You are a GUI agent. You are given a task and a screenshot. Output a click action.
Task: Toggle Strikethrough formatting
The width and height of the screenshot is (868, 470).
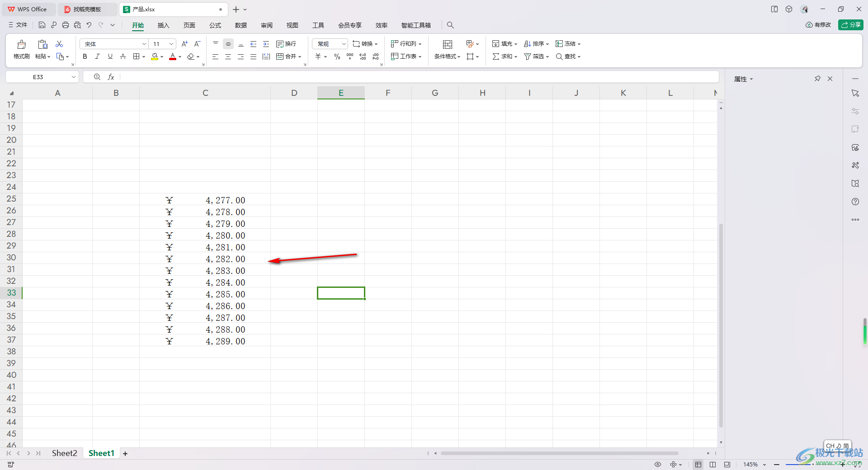123,56
